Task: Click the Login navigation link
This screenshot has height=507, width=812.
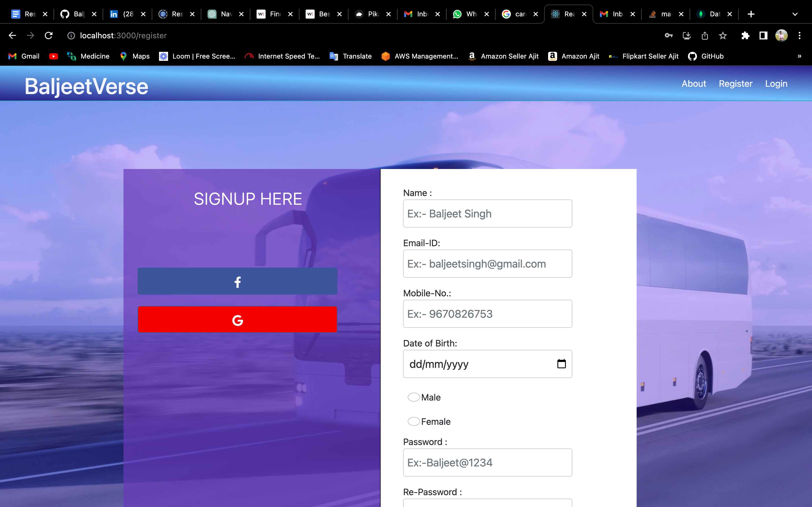Action: tap(776, 83)
